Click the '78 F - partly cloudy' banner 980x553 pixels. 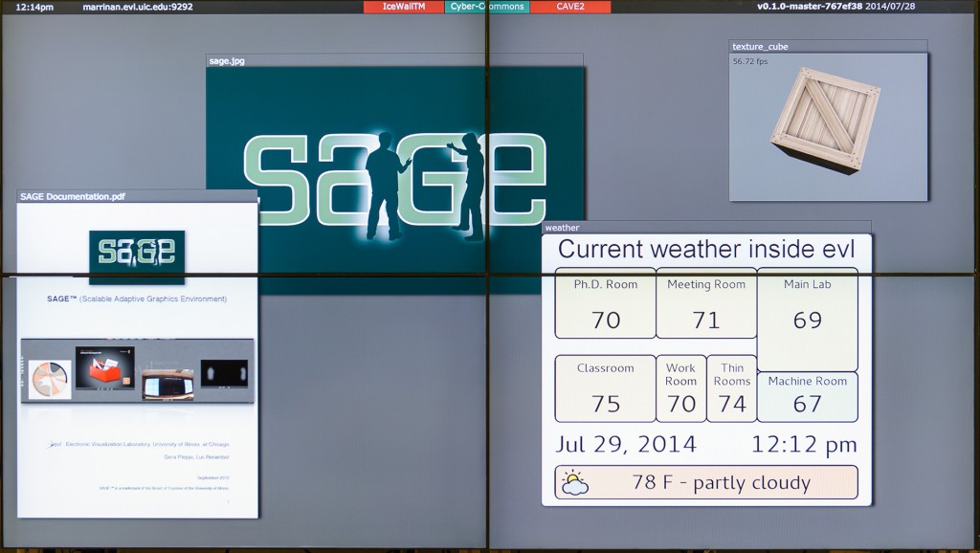pos(706,482)
